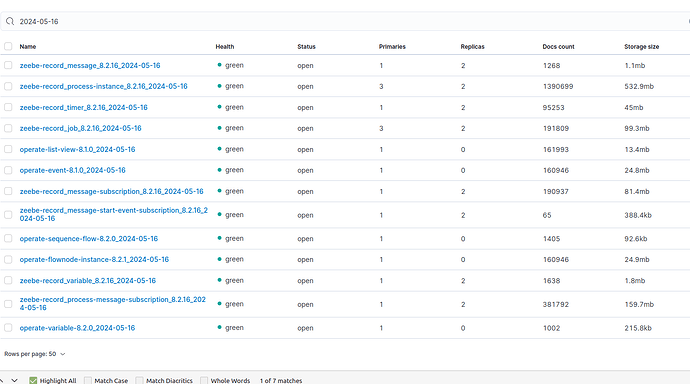Open zeebe-record_message_8.2.16_2024-05-16 index

[90, 66]
